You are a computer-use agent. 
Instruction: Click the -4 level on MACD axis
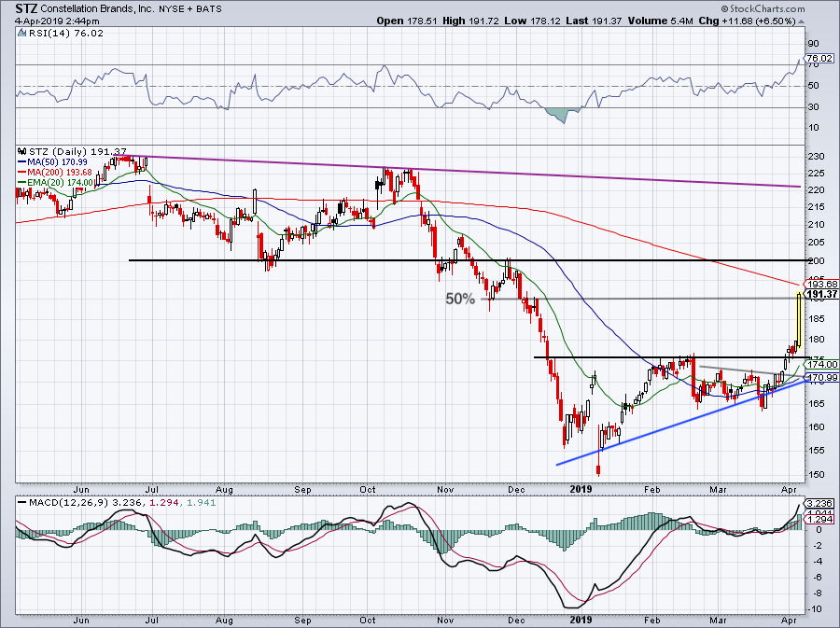point(818,562)
